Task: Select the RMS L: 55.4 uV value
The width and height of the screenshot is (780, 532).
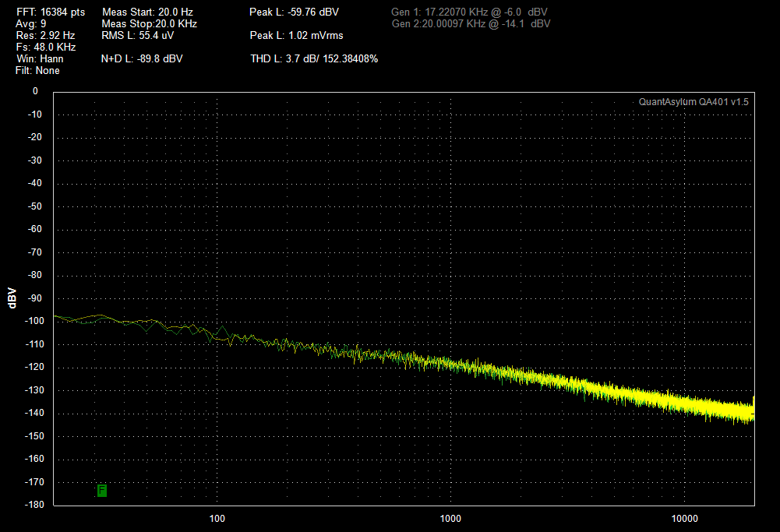Action: [x=138, y=35]
